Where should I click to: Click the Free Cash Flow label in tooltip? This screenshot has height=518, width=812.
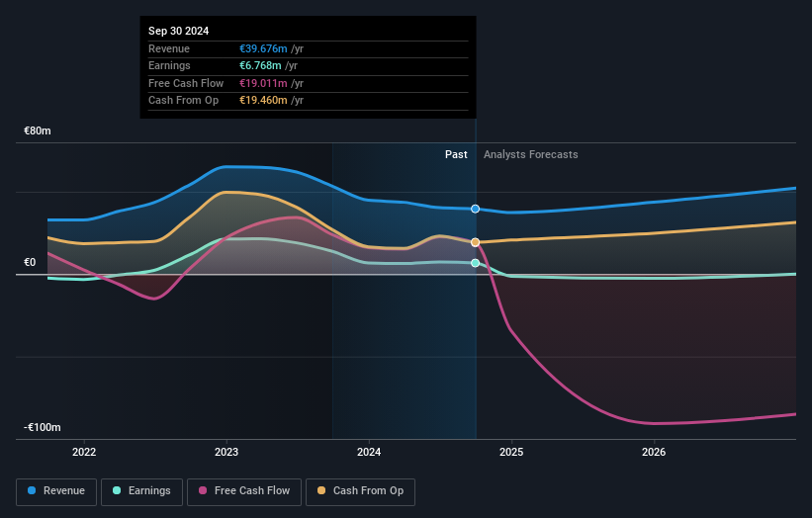point(186,83)
